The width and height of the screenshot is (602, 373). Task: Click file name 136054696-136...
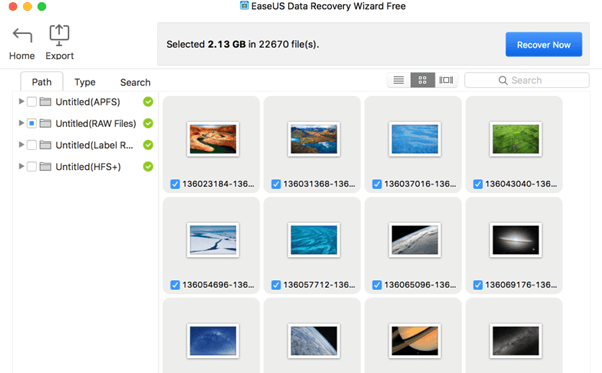click(x=218, y=285)
